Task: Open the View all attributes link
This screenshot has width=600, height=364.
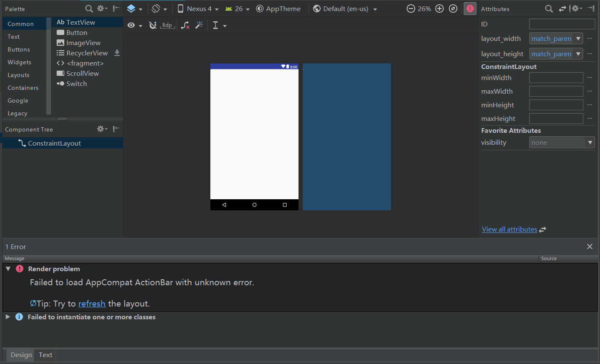Action: pyautogui.click(x=509, y=229)
